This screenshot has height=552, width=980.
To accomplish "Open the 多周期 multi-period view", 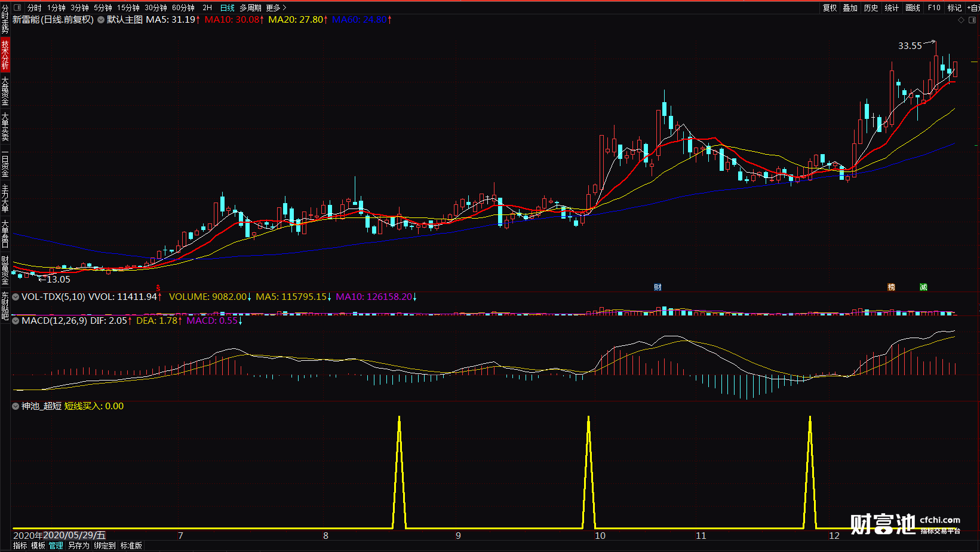I will tap(251, 8).
